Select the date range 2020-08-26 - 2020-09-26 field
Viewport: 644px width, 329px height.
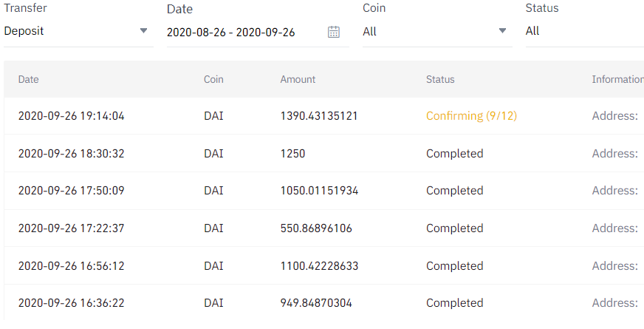point(258,32)
